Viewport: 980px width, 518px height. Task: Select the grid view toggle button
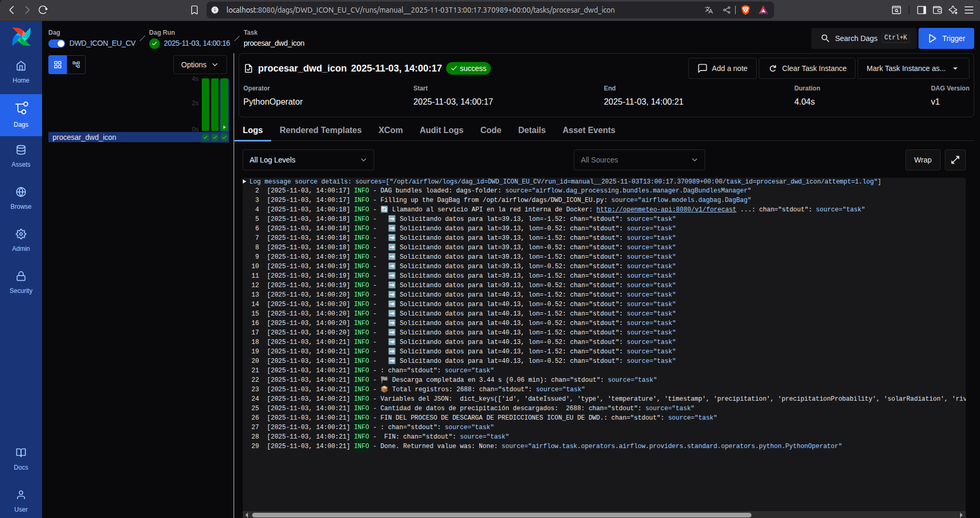pos(58,65)
